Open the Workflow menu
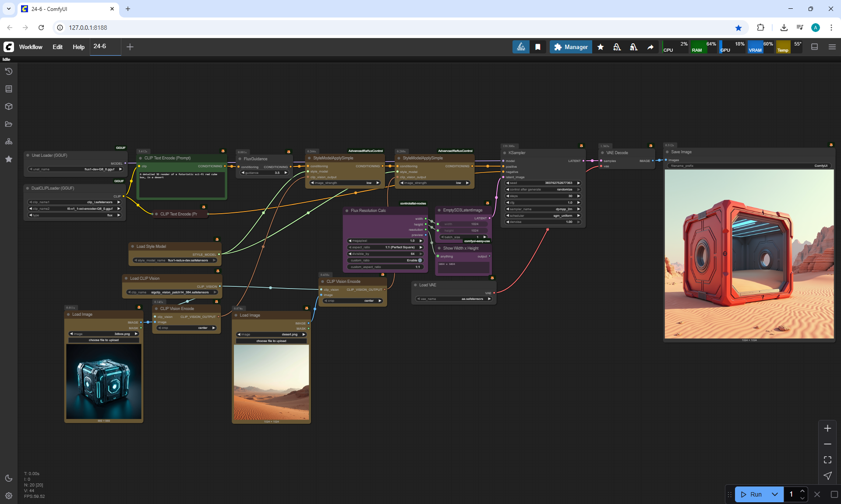The width and height of the screenshot is (841, 504). click(31, 47)
